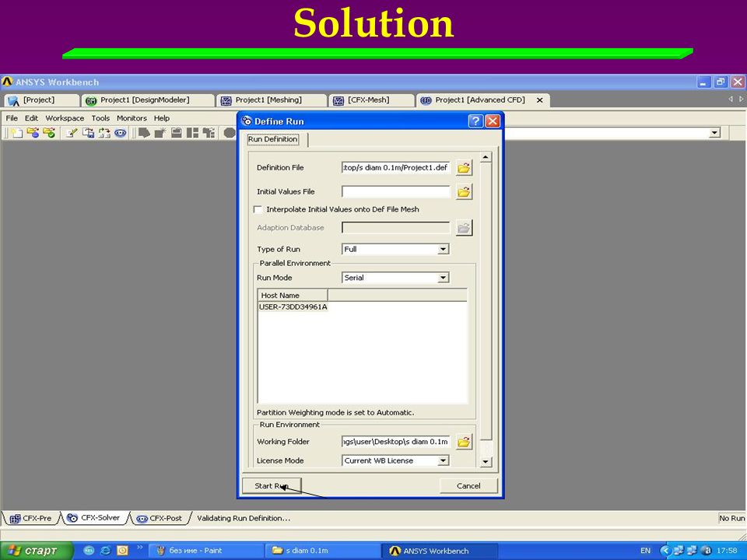This screenshot has height=560, width=747.
Task: Open the Tools menu
Action: pyautogui.click(x=100, y=118)
